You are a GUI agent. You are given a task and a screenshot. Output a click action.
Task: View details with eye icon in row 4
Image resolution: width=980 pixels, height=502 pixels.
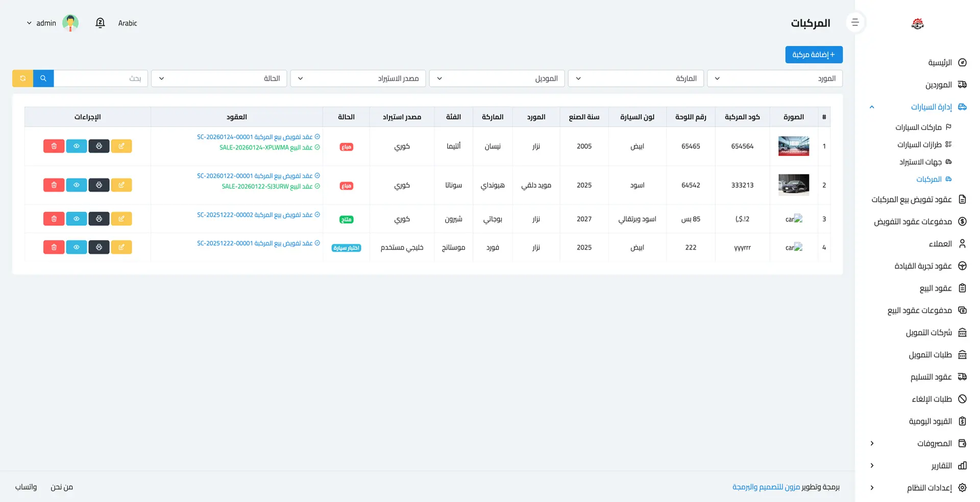click(77, 247)
